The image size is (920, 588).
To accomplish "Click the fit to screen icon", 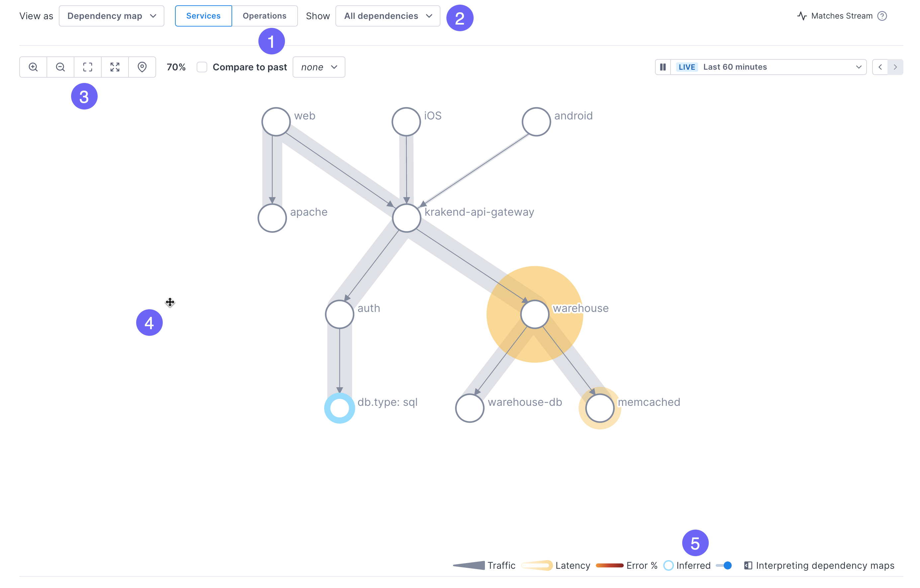I will [87, 67].
